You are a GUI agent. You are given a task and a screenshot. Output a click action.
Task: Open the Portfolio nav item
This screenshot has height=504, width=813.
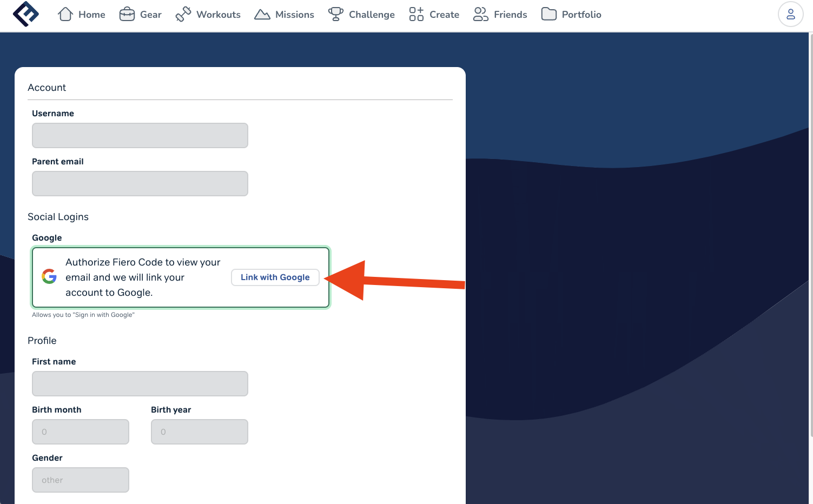[571, 14]
